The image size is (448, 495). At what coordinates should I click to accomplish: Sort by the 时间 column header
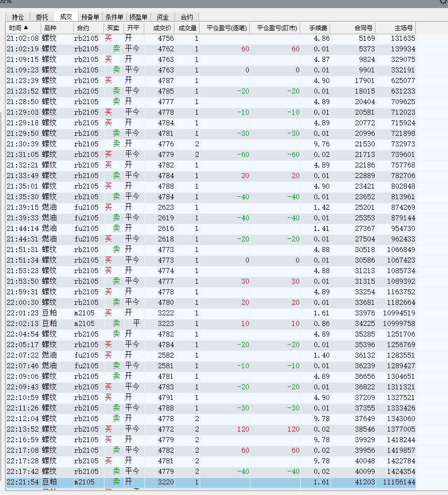pos(23,28)
